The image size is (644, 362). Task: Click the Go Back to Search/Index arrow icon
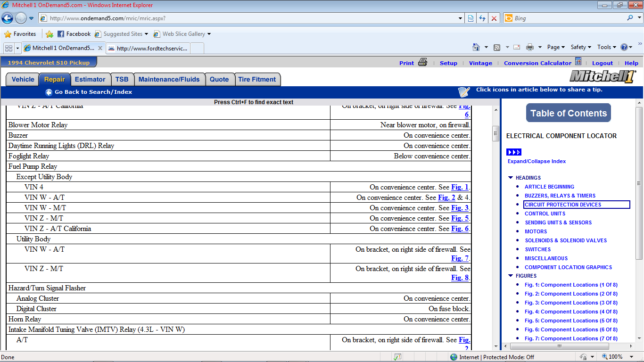49,92
